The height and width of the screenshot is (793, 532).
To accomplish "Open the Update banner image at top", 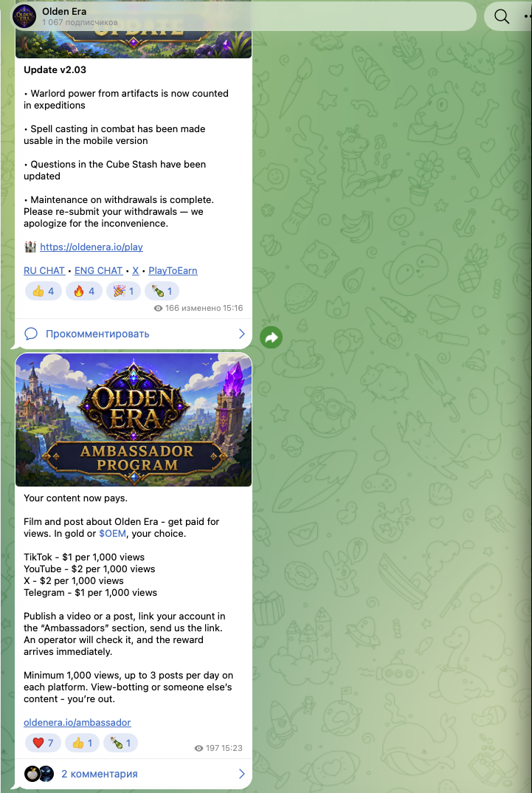I will [134, 44].
